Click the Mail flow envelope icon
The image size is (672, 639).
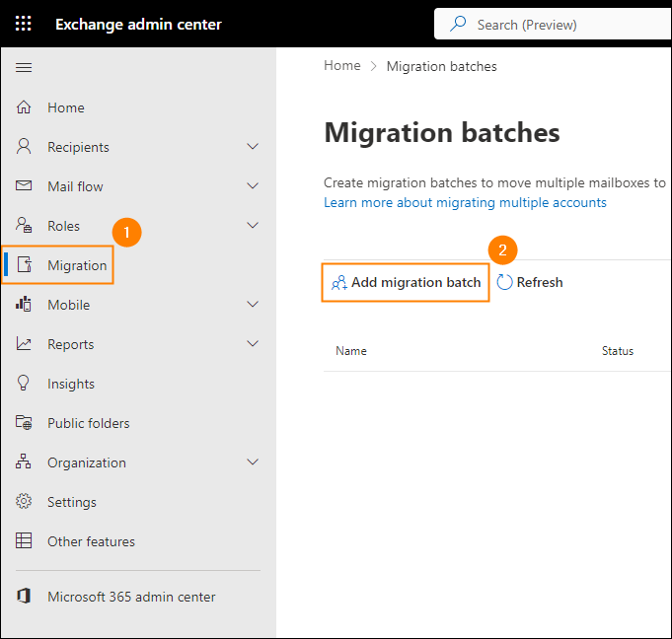coord(24,185)
